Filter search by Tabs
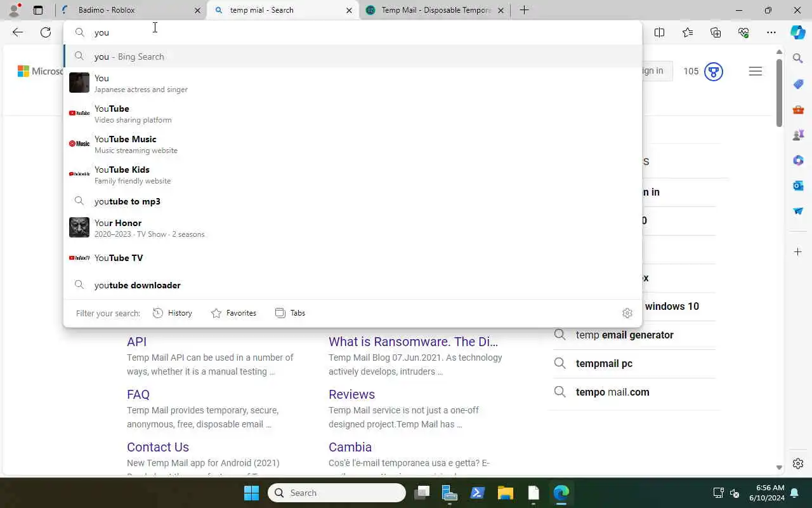This screenshot has width=812, height=508. 290,313
